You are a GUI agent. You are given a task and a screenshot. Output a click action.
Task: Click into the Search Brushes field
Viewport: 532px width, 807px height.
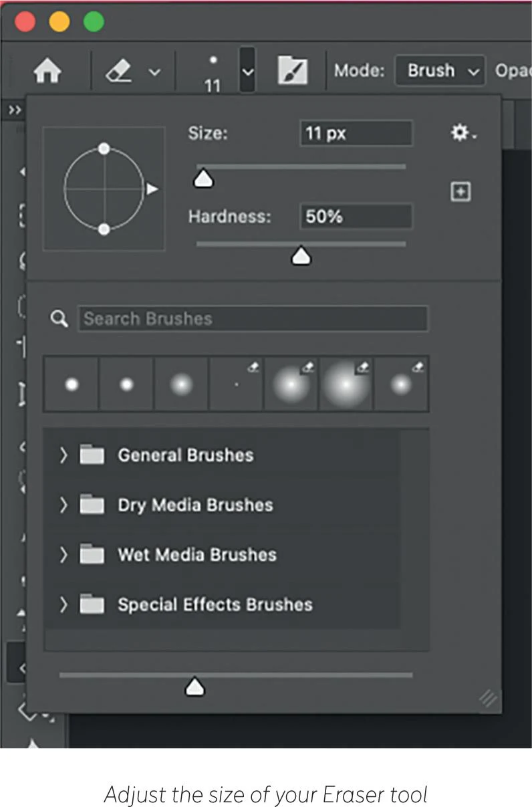[253, 319]
